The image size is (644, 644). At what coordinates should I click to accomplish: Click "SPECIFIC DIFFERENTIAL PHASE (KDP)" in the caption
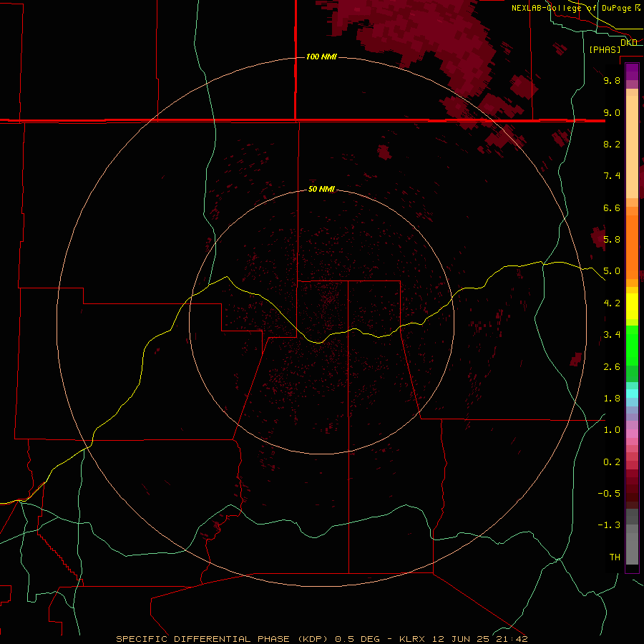(222, 639)
